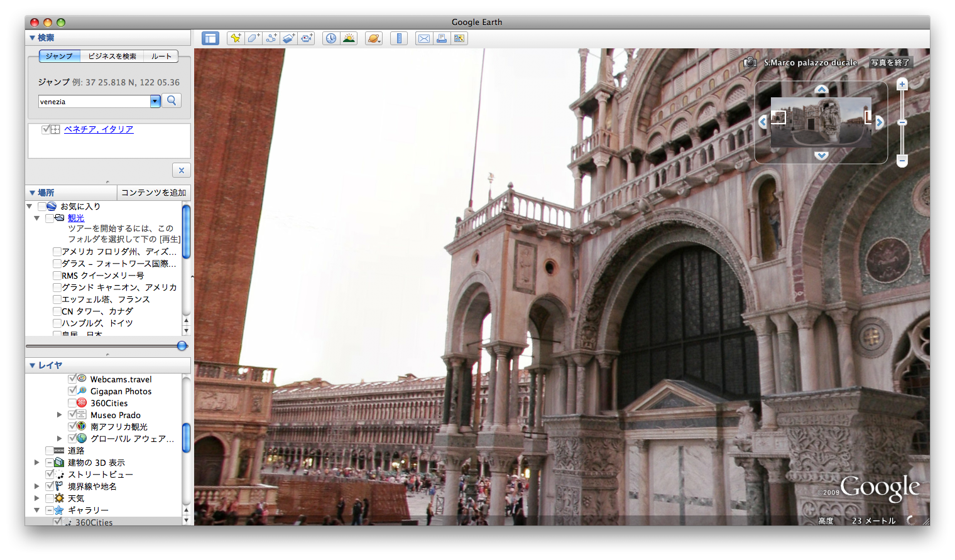
Task: Open the ruler tool
Action: pos(399,38)
